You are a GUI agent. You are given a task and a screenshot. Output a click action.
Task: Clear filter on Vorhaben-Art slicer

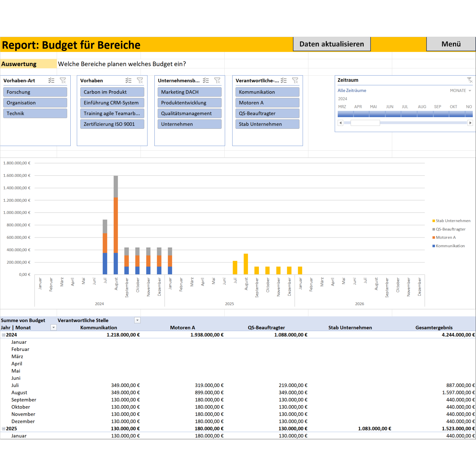click(63, 81)
